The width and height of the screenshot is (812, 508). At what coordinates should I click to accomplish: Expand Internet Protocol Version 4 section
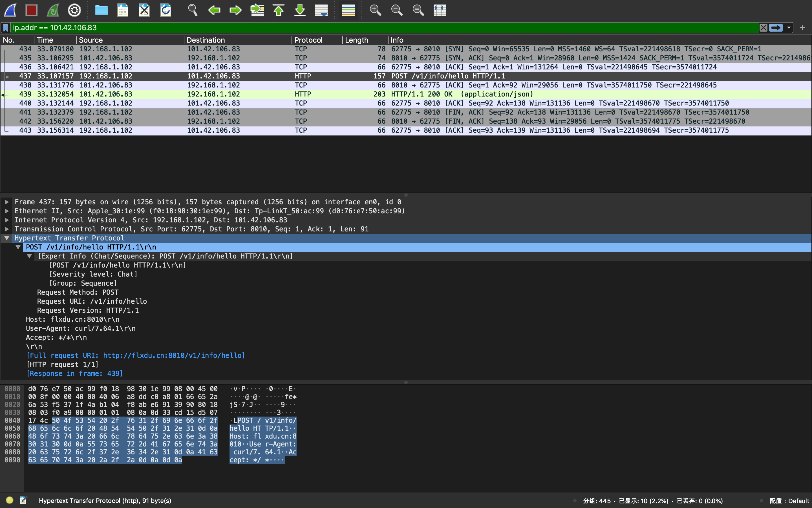click(6, 220)
